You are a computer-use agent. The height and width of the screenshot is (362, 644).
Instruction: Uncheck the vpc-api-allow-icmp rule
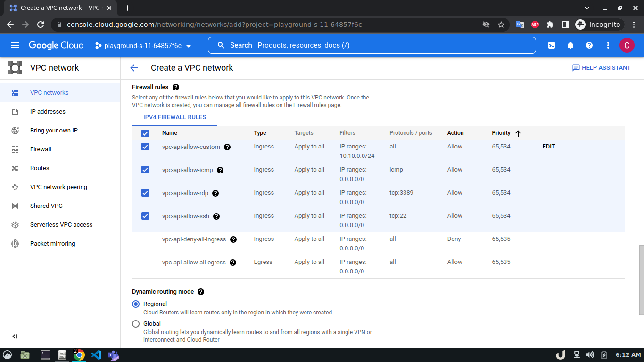point(145,170)
